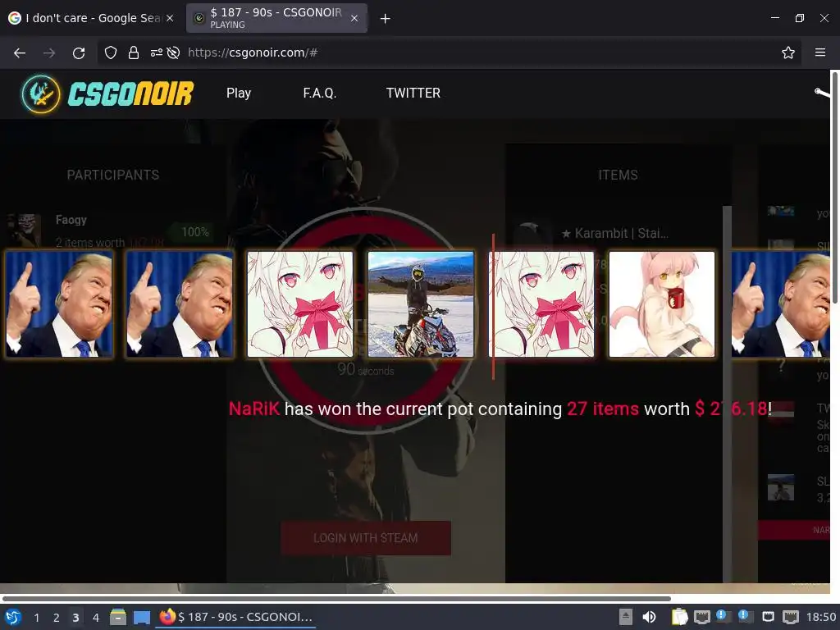Focus the Firefox CSGONOIR taskbar entry

235,617
